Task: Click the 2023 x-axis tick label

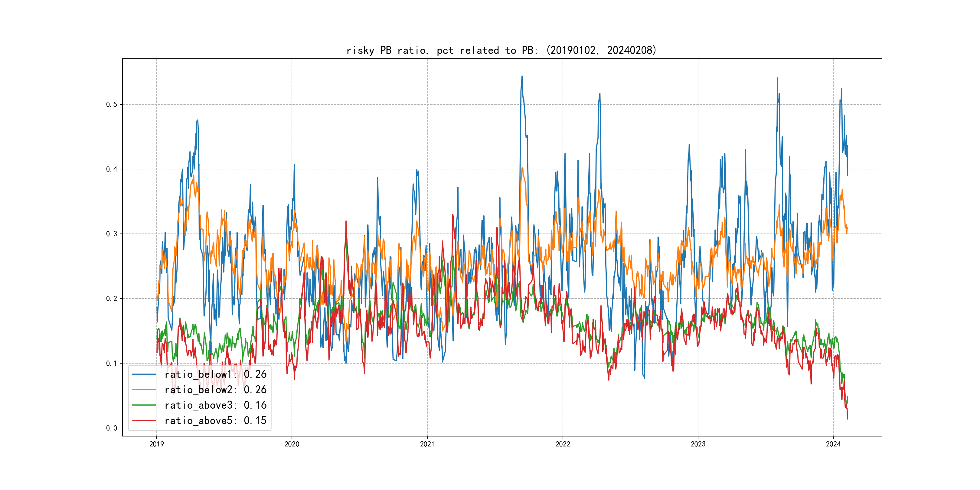Action: point(698,444)
